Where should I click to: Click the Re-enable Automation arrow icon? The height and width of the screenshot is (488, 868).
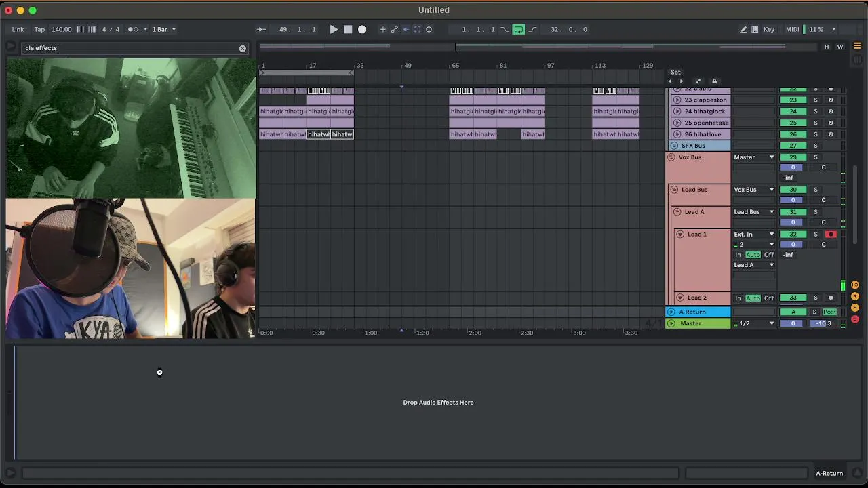coord(406,29)
